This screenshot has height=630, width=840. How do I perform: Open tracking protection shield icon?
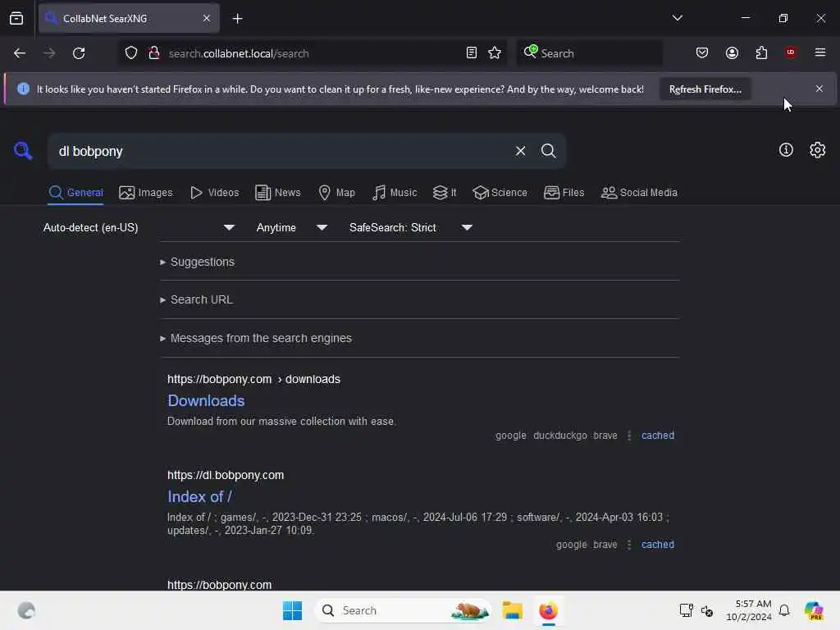(x=130, y=53)
